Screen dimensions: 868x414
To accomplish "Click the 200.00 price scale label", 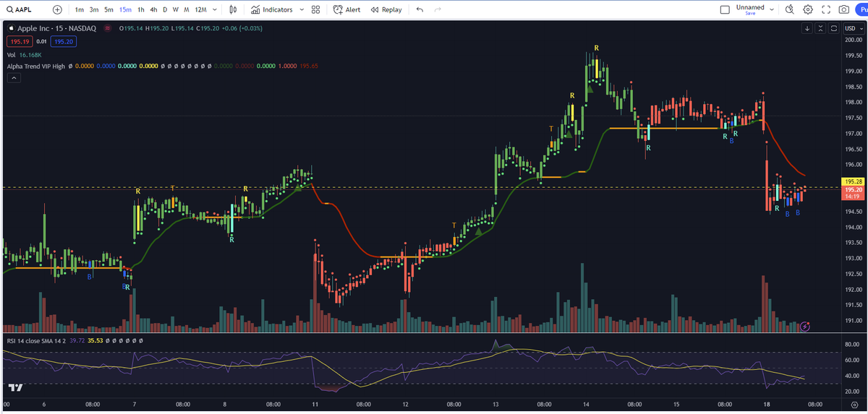I will coord(853,40).
